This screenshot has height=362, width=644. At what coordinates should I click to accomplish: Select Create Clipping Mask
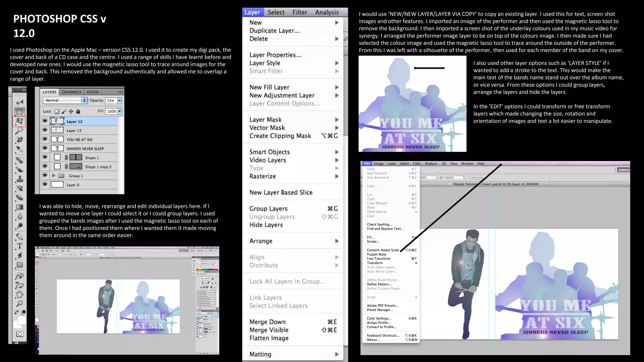coord(293,136)
